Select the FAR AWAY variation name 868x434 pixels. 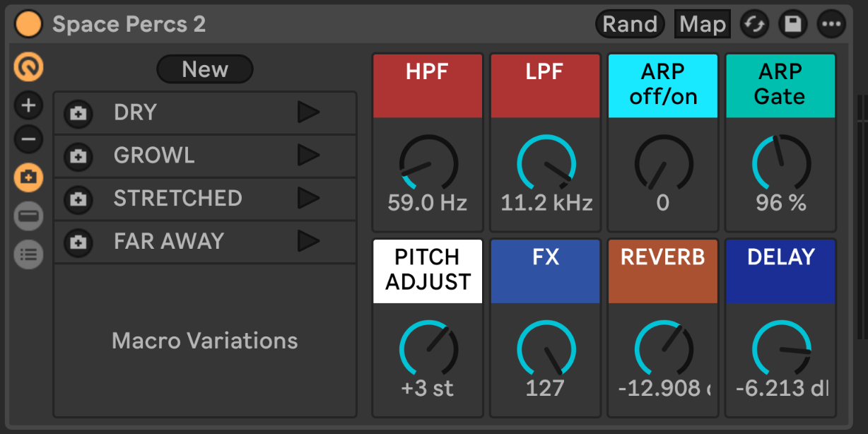click(x=168, y=242)
